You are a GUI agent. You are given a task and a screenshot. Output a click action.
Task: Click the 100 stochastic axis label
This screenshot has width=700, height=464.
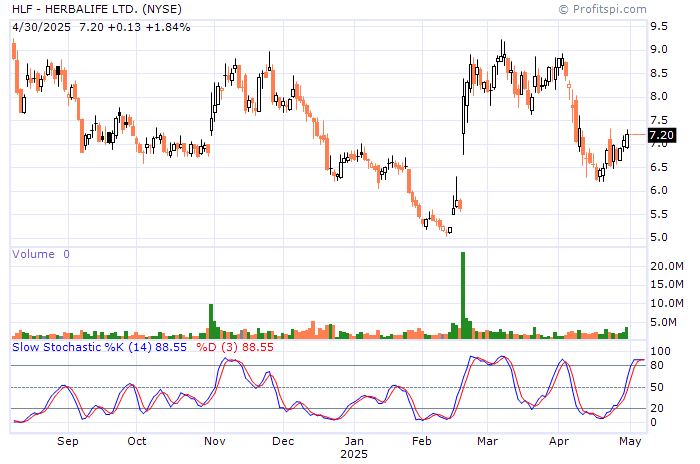660,351
